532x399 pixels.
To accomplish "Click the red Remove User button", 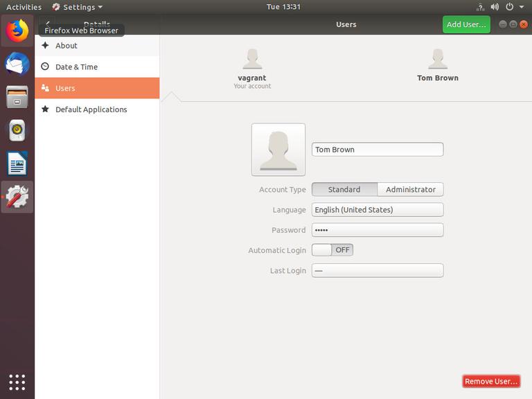I will click(490, 381).
